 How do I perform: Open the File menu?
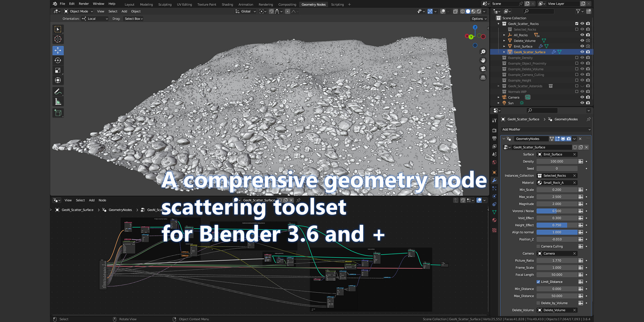[62, 4]
